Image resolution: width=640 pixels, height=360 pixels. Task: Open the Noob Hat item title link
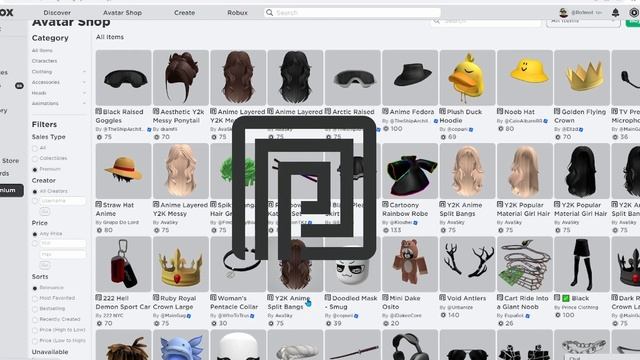(519, 111)
